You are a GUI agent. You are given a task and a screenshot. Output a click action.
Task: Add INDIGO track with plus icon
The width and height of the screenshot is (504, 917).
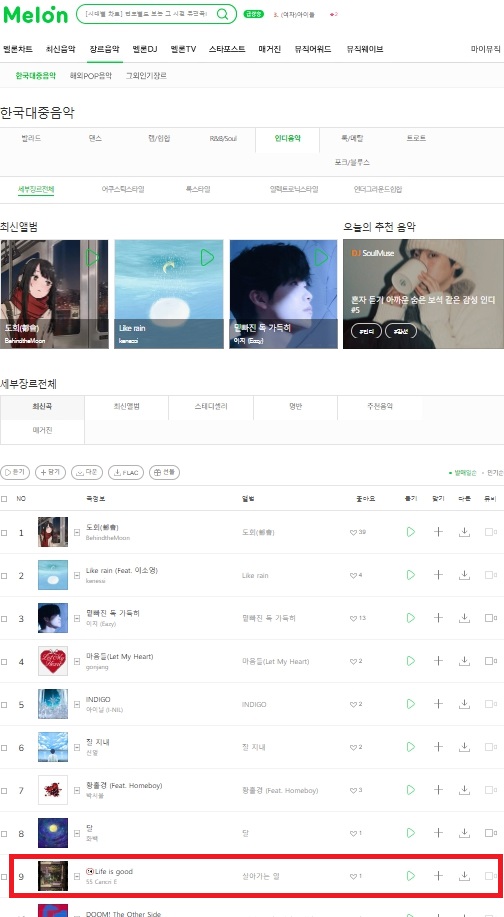pyautogui.click(x=438, y=704)
